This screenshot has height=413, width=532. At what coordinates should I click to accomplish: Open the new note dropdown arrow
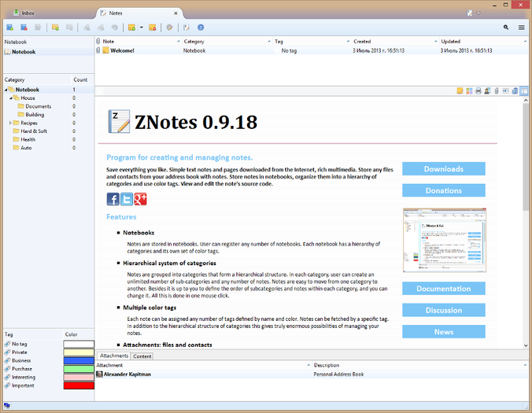tap(142, 28)
